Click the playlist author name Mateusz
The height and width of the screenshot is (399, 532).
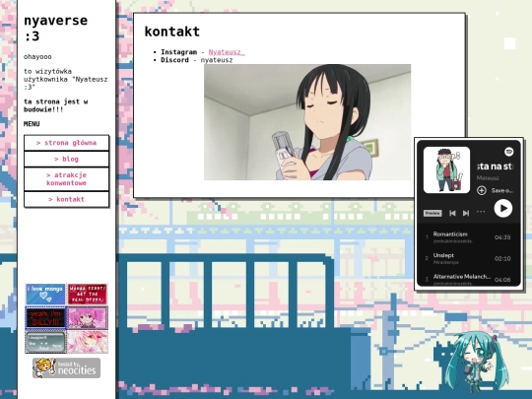click(488, 178)
